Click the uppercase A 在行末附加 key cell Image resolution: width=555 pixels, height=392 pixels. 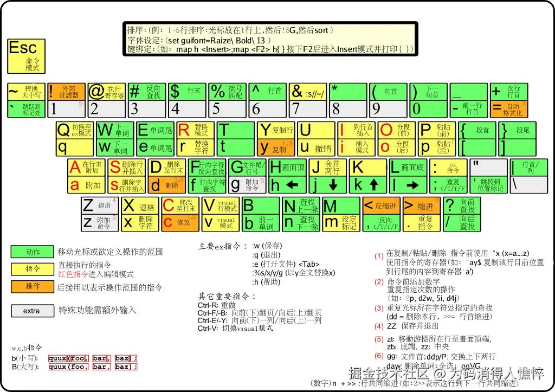click(86, 167)
